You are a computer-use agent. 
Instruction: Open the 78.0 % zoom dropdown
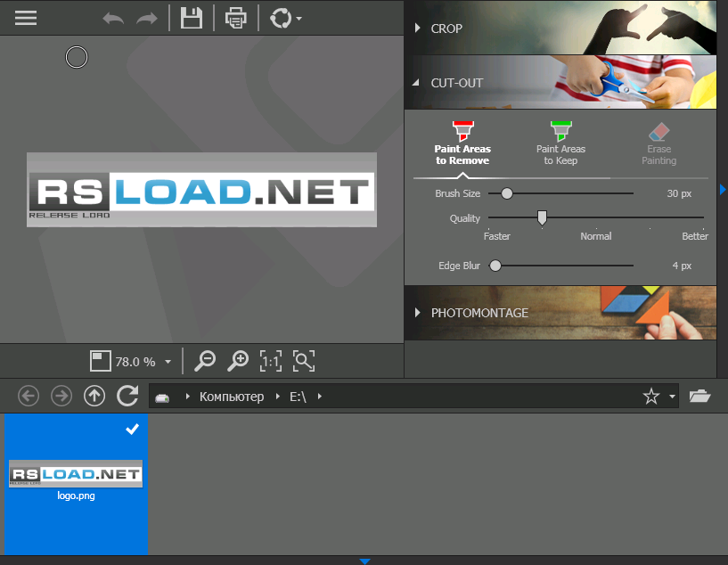(168, 362)
